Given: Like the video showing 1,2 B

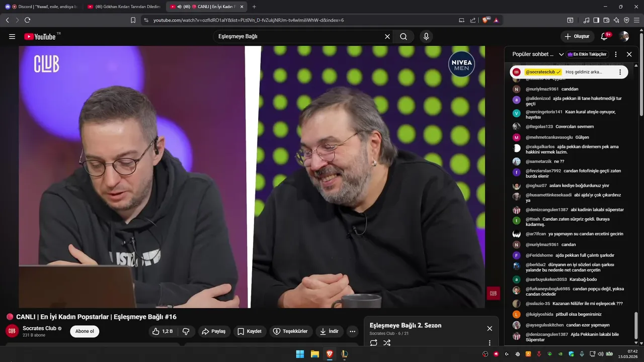Looking at the screenshot, I should pyautogui.click(x=163, y=331).
